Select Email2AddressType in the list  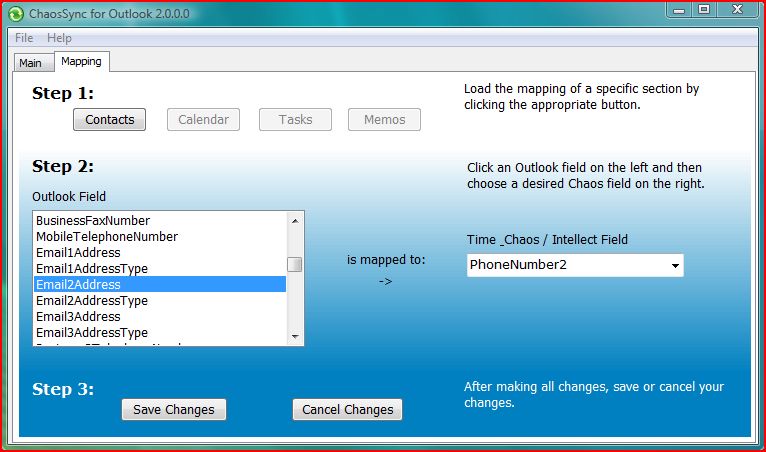[160, 301]
